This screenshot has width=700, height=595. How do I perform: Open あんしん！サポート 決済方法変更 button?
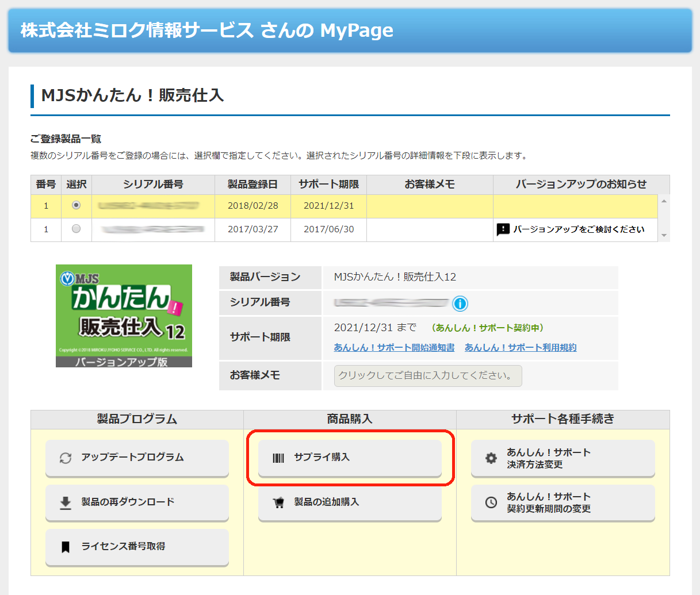(563, 458)
